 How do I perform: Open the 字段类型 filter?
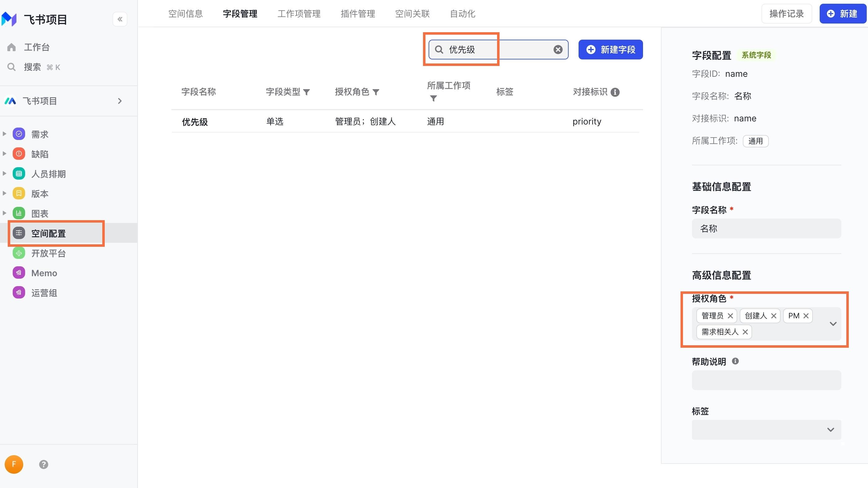(306, 92)
